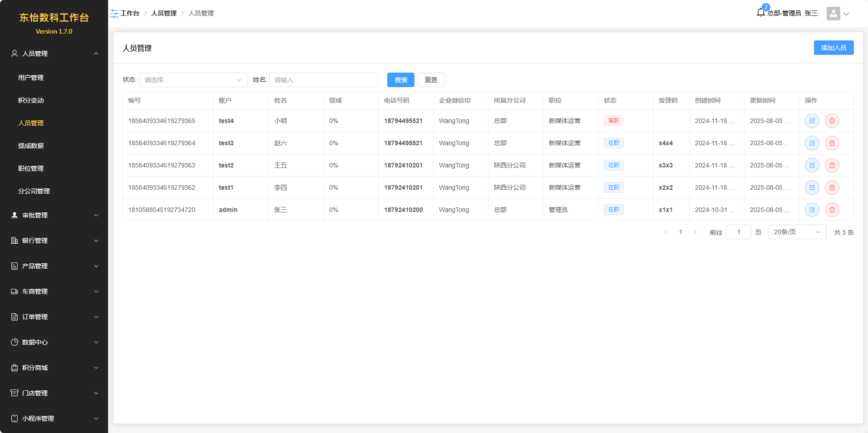The height and width of the screenshot is (433, 868).
Task: Select 职位管理 menu item
Action: pos(31,168)
